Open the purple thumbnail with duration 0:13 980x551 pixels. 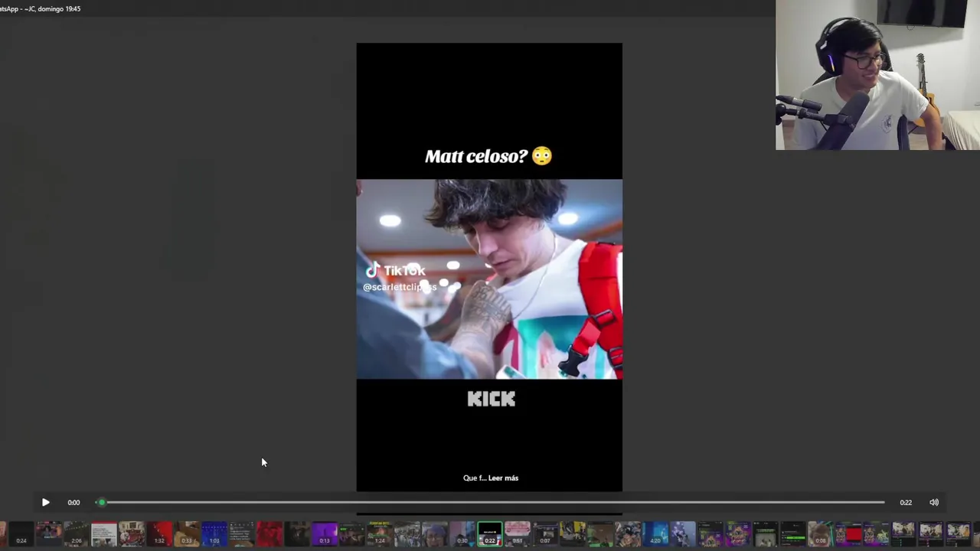click(324, 533)
